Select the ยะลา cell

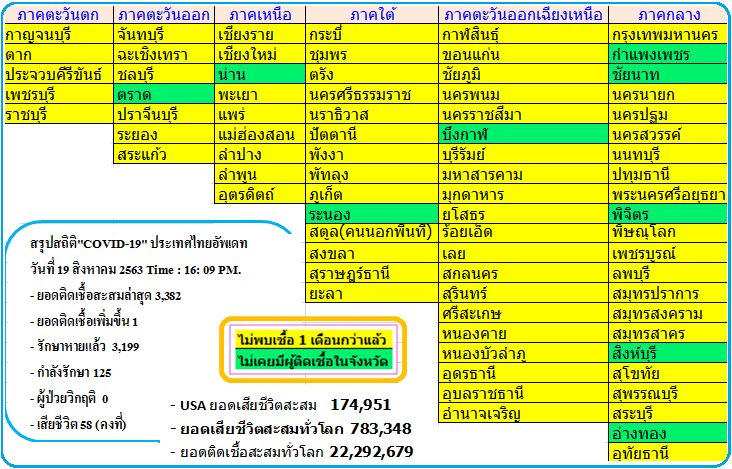[x=372, y=293]
